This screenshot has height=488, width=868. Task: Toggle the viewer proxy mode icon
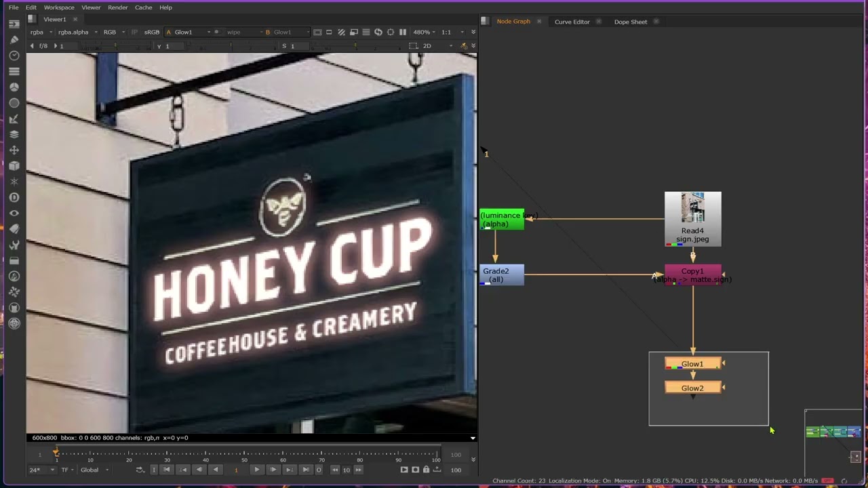tap(354, 32)
